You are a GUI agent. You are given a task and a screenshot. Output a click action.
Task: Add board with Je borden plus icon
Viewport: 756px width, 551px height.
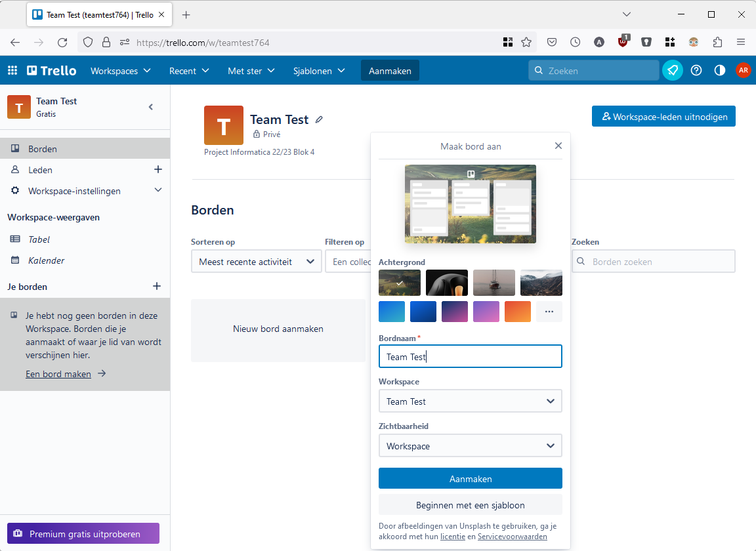point(157,287)
